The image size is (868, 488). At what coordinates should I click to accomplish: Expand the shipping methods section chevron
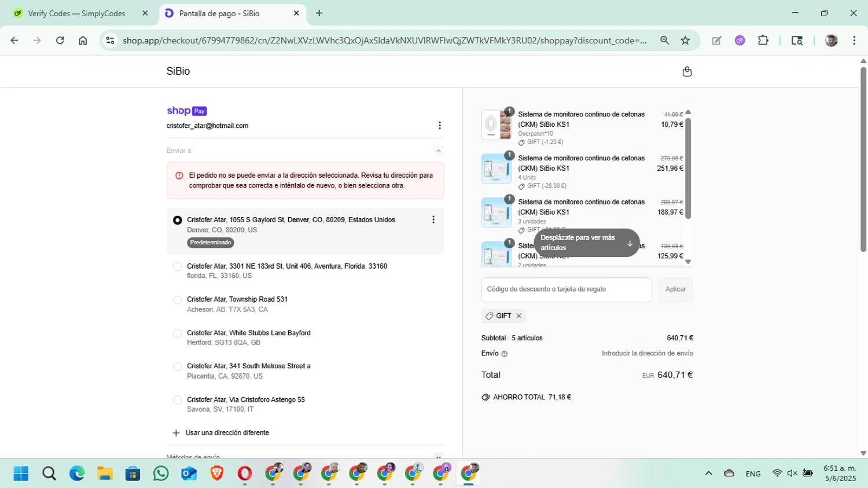pyautogui.click(x=439, y=456)
